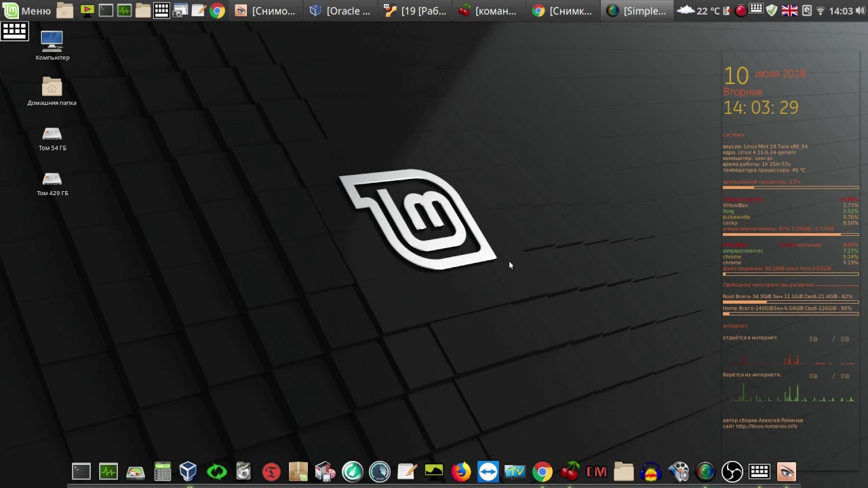Click the onscreen keyboard widget below Меню
This screenshot has height=488, width=868.
tap(14, 31)
